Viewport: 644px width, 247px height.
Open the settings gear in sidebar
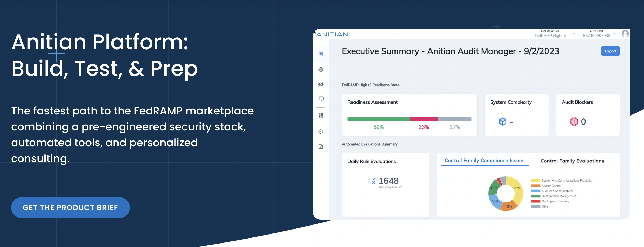coord(321,131)
